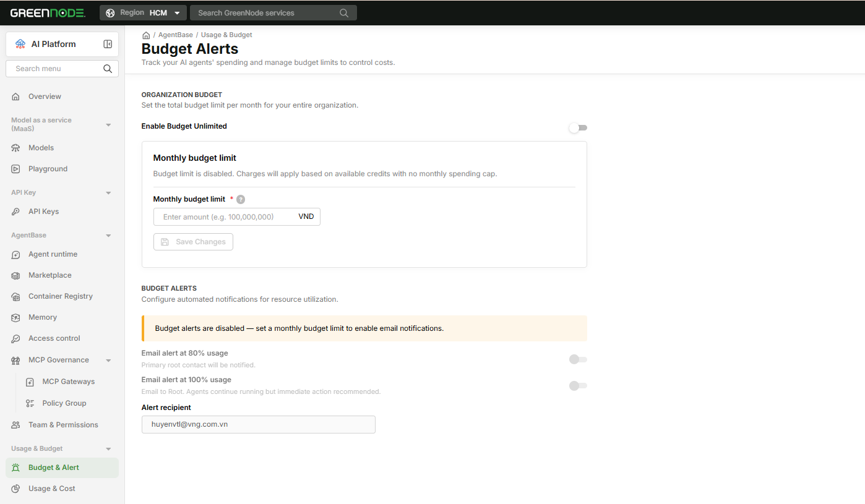Click the Usage & Cost pie icon
Screen dimensions: 865x504
coord(16,489)
